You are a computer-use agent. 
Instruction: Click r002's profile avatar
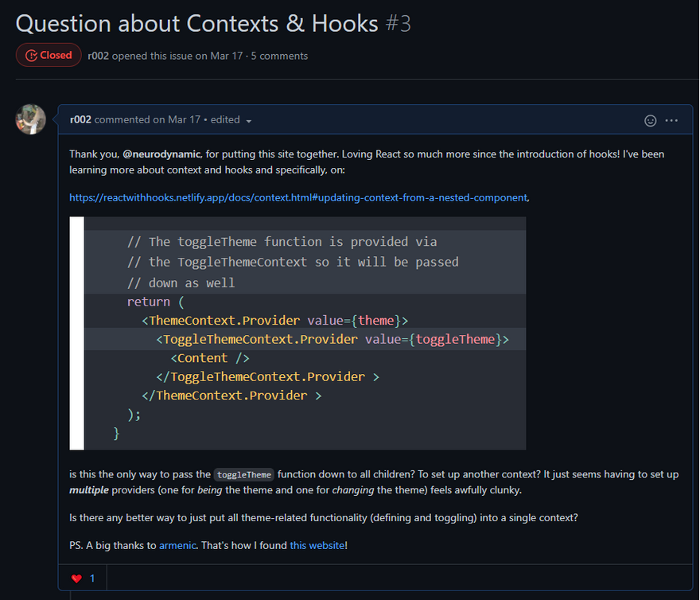click(x=31, y=119)
